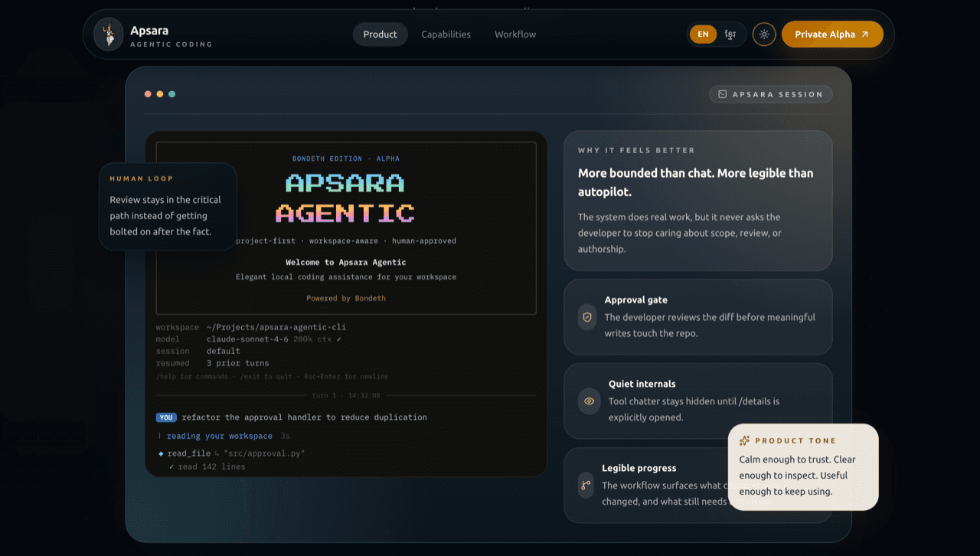The image size is (980, 556).
Task: Switch language to Khmer
Action: [730, 34]
